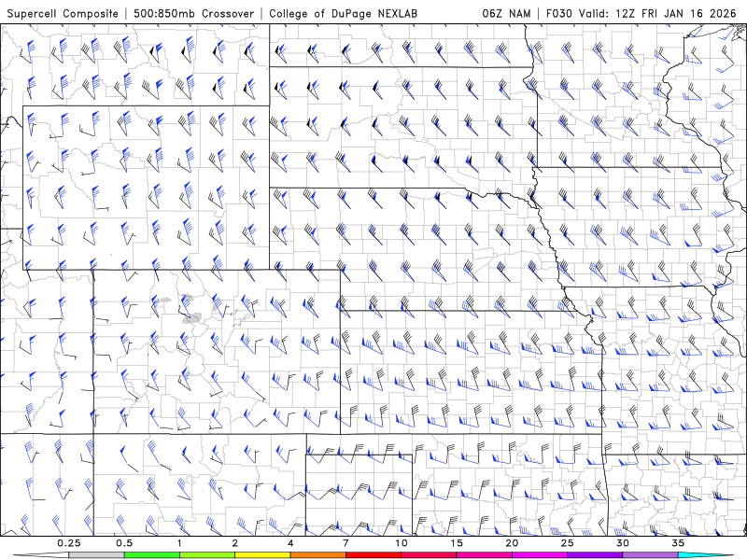This screenshot has width=747, height=560.
Task: Select the violet 25–30 legend color segment
Action: click(x=595, y=555)
